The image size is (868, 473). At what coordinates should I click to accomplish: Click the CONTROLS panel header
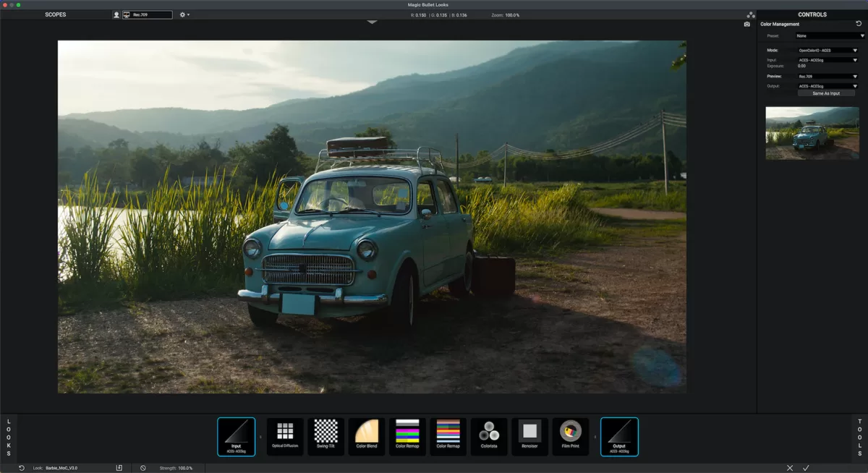tap(812, 14)
